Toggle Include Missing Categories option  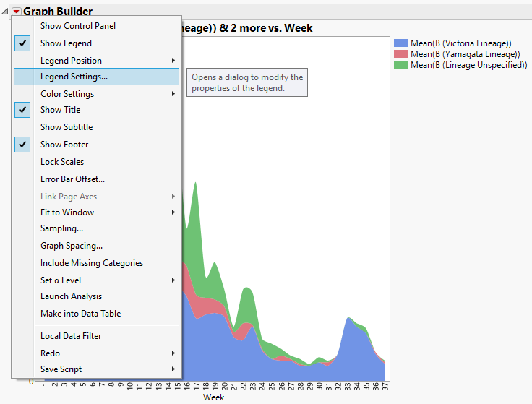[x=96, y=263]
